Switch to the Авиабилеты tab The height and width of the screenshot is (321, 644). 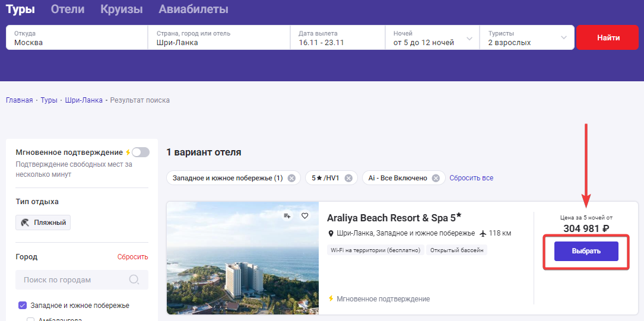coord(193,9)
